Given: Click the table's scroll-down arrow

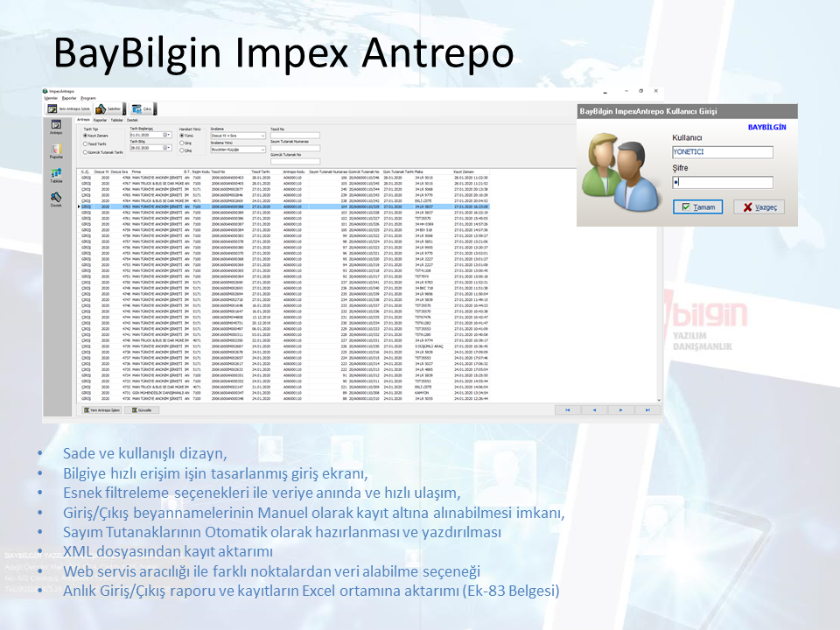Looking at the screenshot, I should (x=658, y=400).
